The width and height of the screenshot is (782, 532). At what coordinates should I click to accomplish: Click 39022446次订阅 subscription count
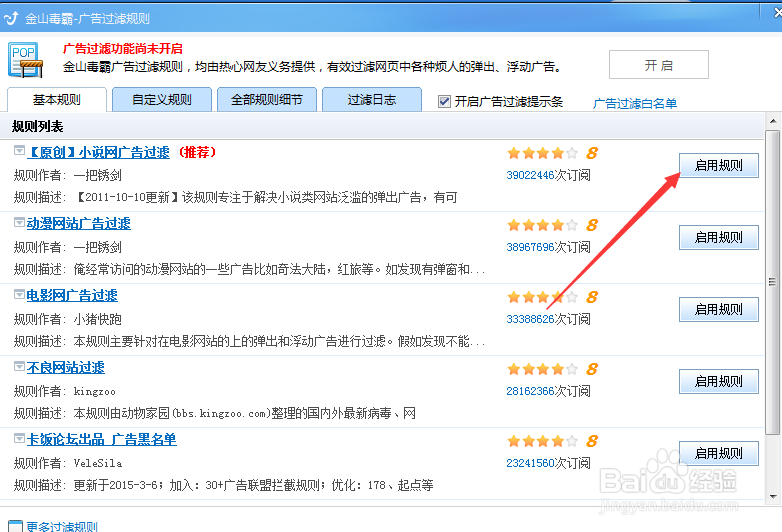pyautogui.click(x=548, y=175)
